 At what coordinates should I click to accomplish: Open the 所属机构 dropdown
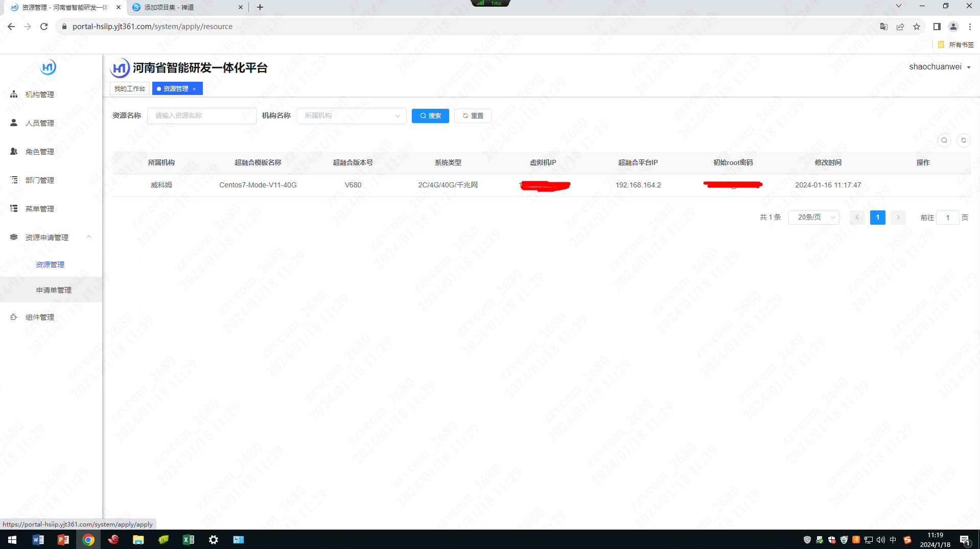tap(352, 115)
